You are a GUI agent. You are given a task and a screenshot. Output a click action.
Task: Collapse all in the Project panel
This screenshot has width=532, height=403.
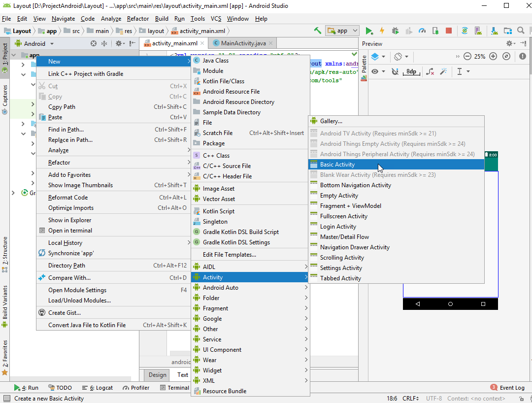pyautogui.click(x=104, y=43)
